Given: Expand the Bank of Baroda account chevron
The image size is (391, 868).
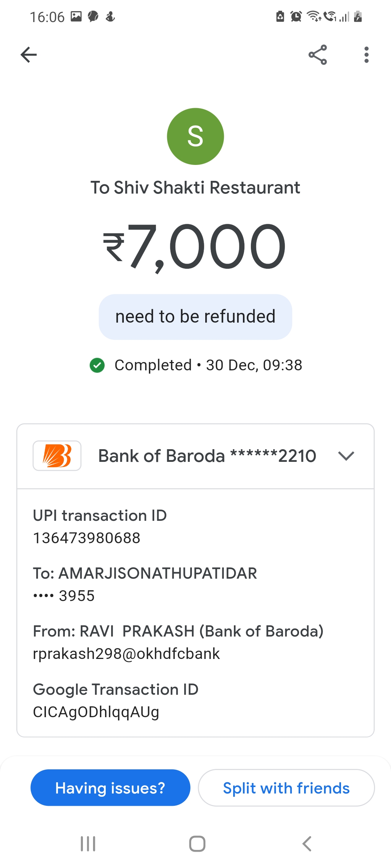Looking at the screenshot, I should 346,456.
